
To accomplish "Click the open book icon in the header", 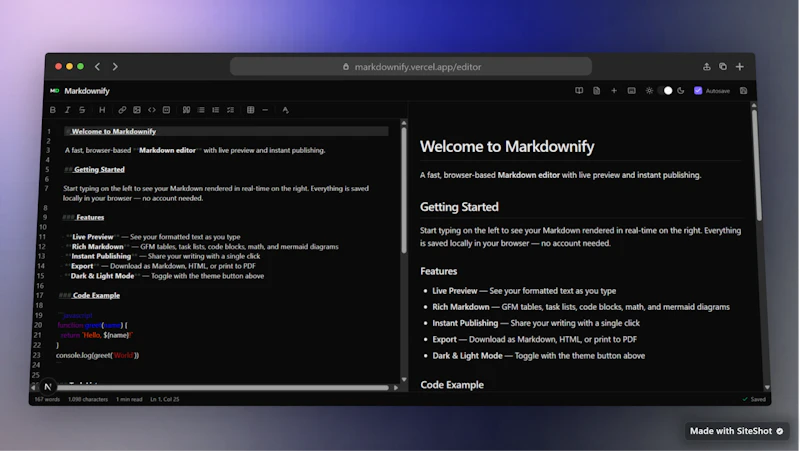I will (x=579, y=91).
